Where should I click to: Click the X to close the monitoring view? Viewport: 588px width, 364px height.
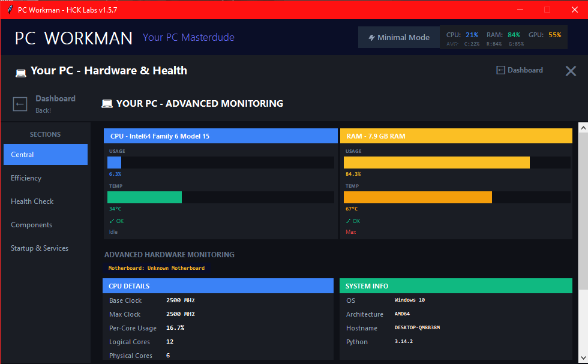click(571, 71)
